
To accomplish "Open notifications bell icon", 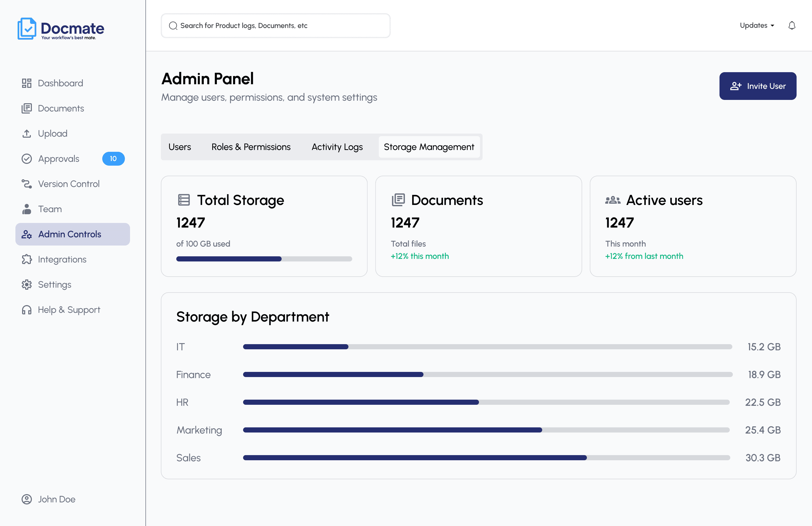I will (792, 26).
